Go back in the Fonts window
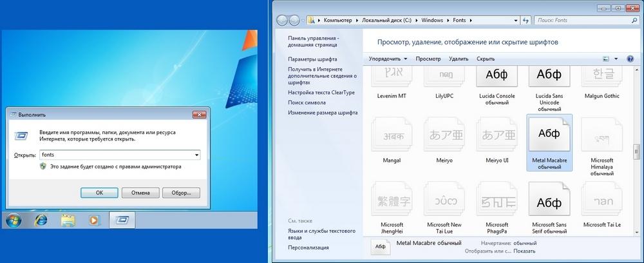644x263 pixels. coord(282,20)
